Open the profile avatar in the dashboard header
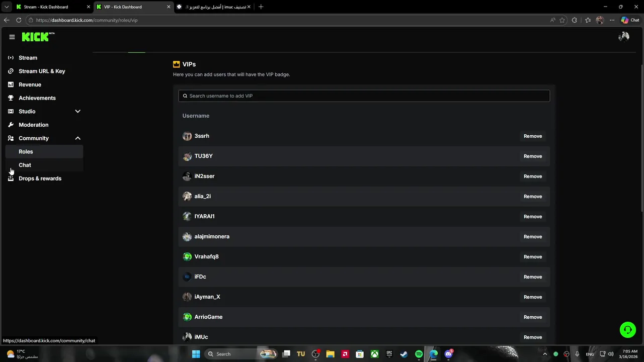This screenshot has height=362, width=644. (624, 37)
